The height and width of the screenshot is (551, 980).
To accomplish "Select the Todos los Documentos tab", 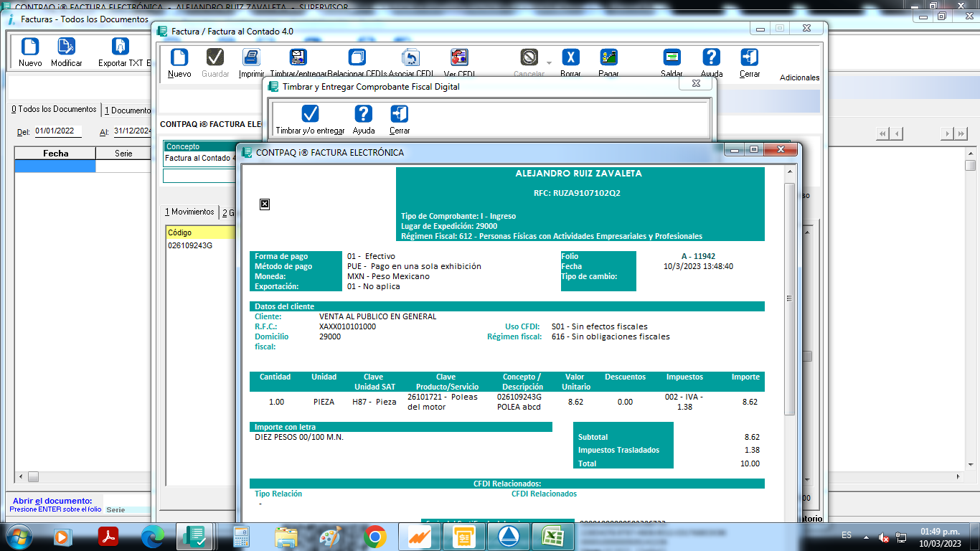I will pyautogui.click(x=54, y=109).
